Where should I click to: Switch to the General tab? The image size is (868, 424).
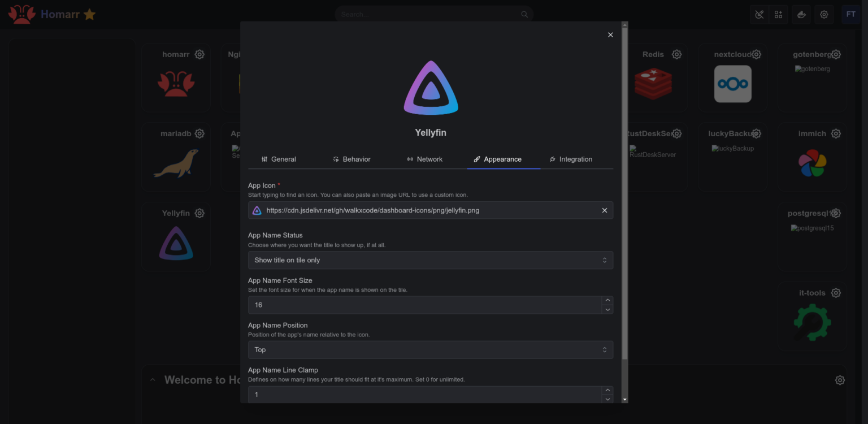coord(279,159)
